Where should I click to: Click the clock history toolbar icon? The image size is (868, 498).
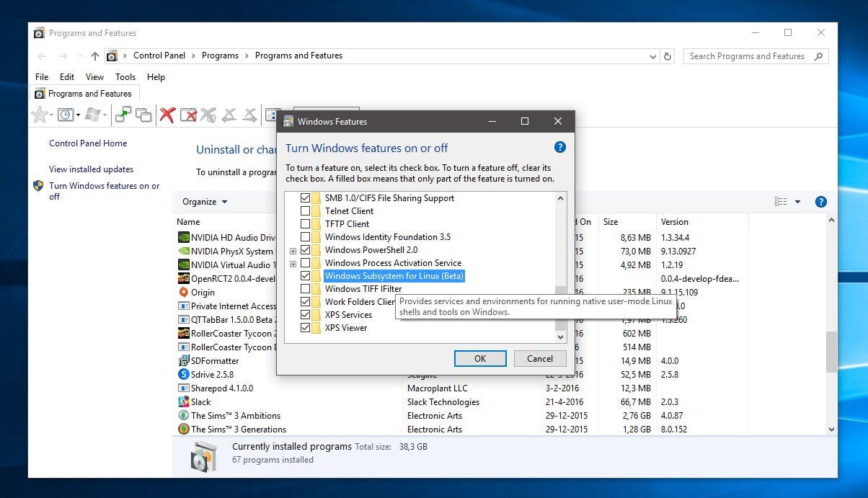66,115
